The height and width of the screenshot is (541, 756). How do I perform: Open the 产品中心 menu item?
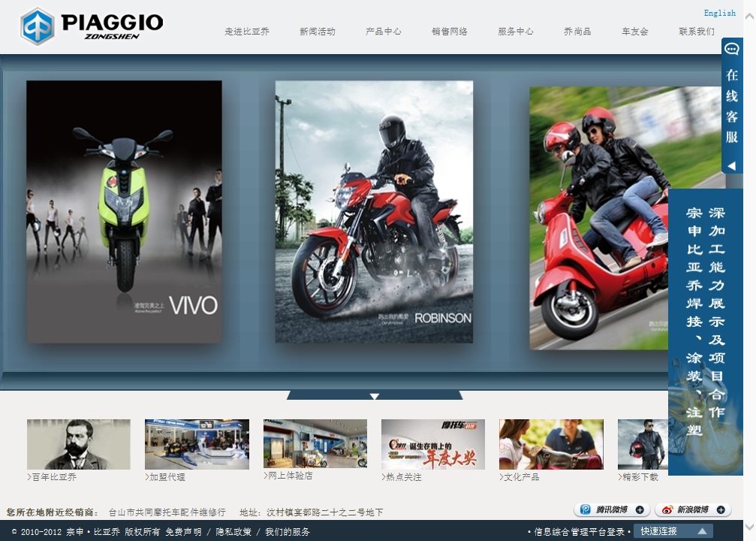(383, 32)
